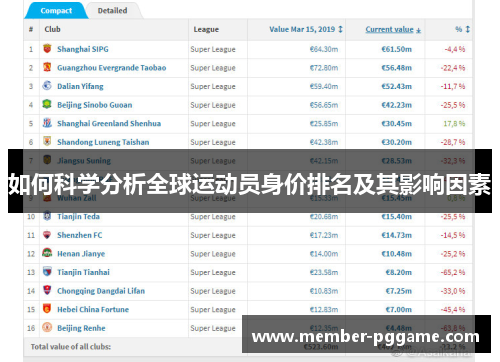Select current value €8.20m
500x362 pixels.
click(x=399, y=273)
